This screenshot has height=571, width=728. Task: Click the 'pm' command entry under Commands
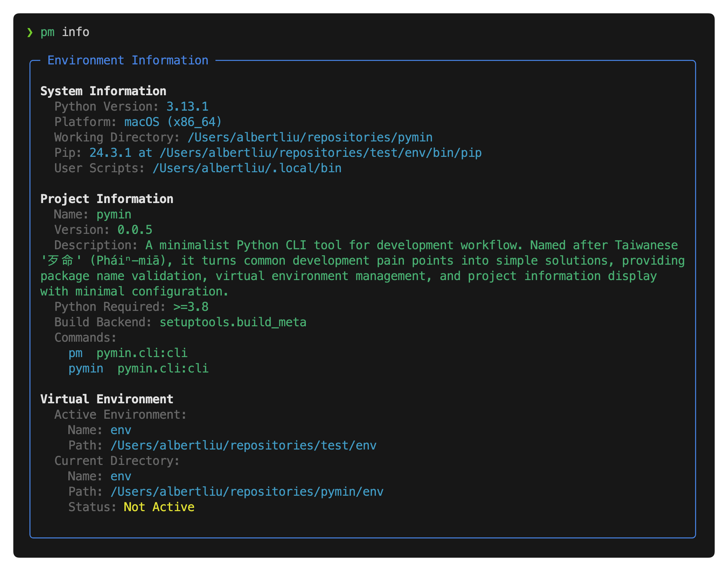pyautogui.click(x=75, y=353)
